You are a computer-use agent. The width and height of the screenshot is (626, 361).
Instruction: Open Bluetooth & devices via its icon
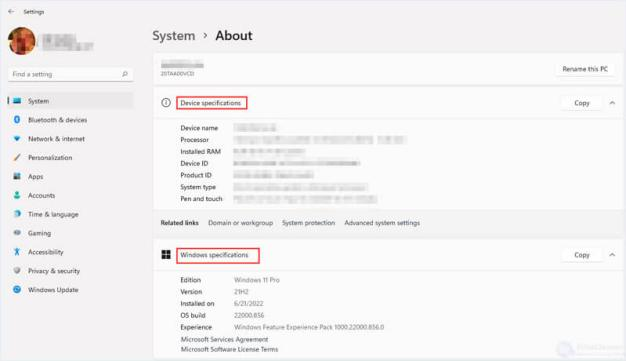[x=17, y=119]
